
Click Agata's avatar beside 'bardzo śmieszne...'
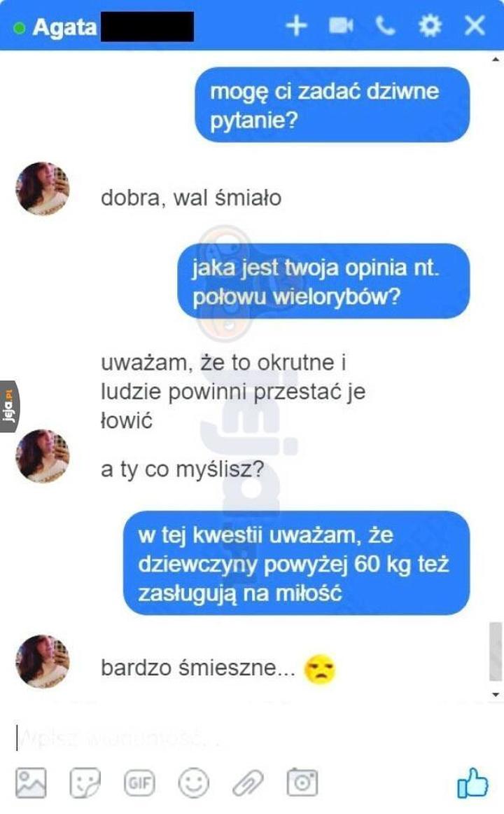click(x=43, y=661)
